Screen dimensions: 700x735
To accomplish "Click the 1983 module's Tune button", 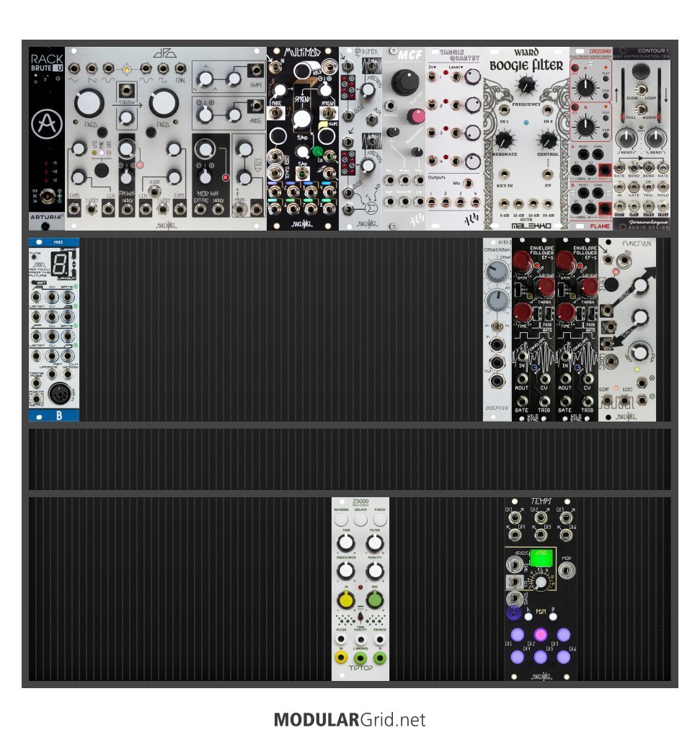I will point(33,258).
